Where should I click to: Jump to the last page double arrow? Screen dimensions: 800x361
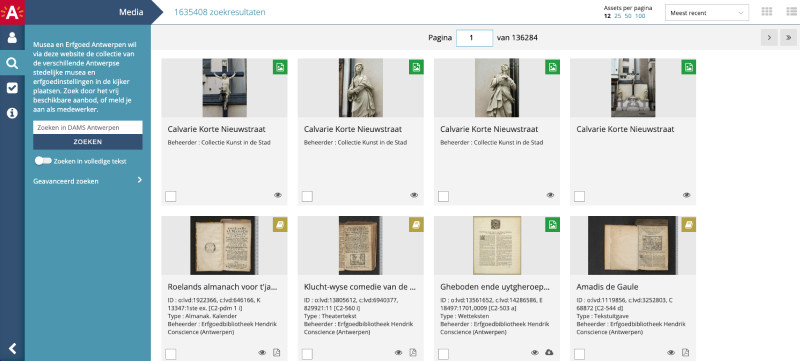click(x=788, y=37)
